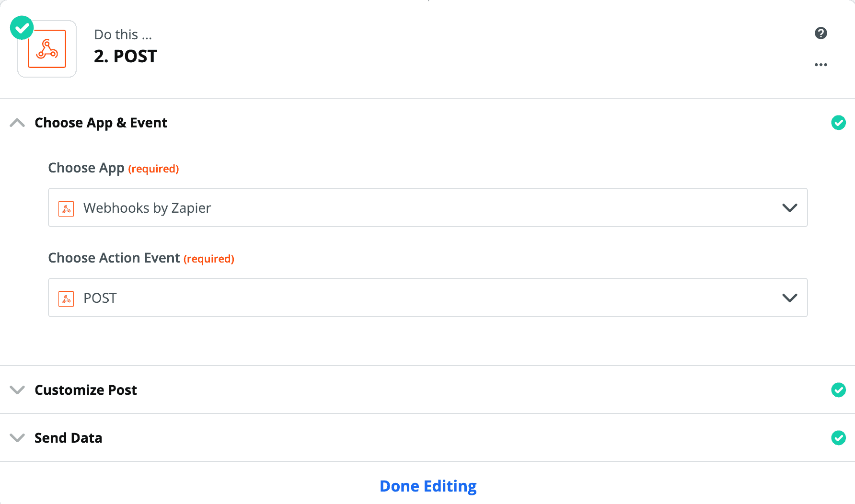This screenshot has height=504, width=855.
Task: Click the 'Choose App & Event' heading text
Action: tap(101, 123)
